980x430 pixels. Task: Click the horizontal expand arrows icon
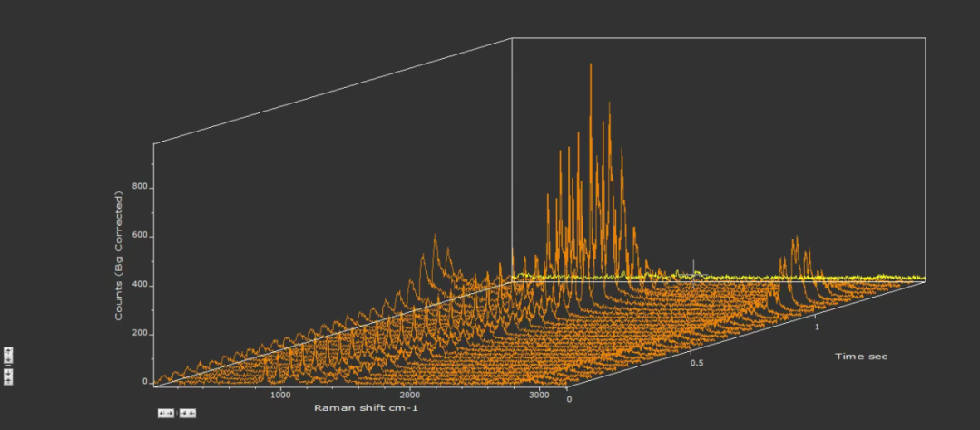pos(166,413)
